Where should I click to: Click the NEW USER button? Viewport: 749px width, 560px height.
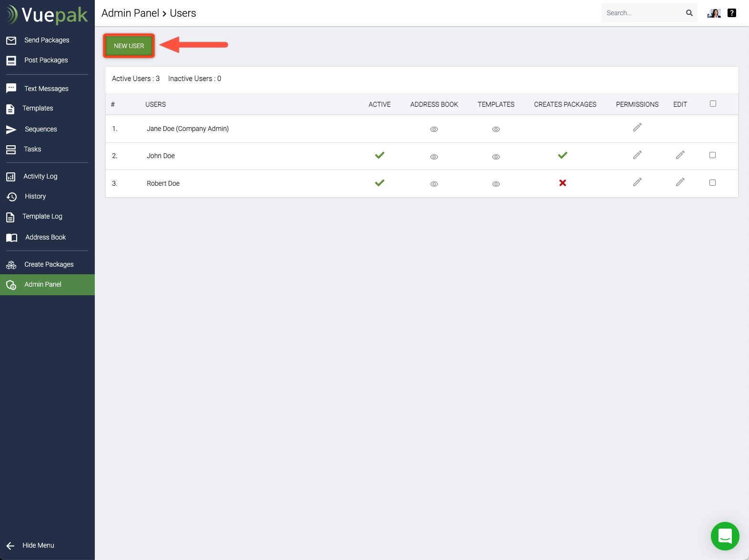tap(129, 46)
